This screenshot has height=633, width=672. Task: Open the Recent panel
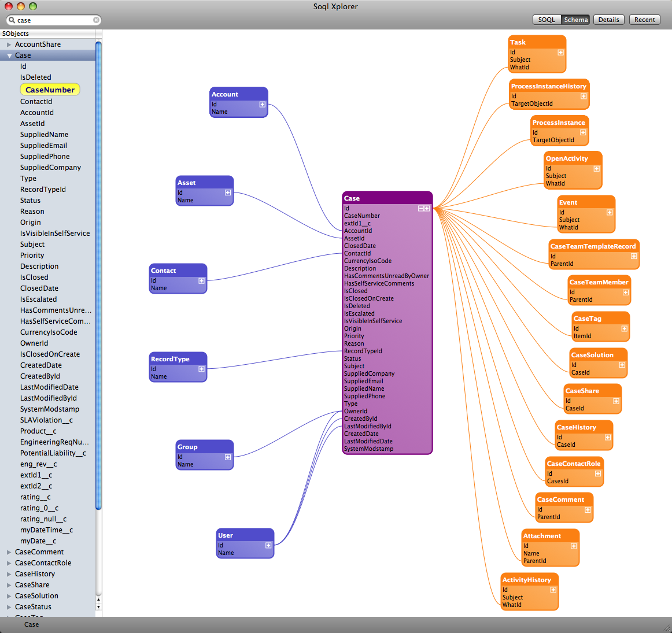click(x=645, y=20)
